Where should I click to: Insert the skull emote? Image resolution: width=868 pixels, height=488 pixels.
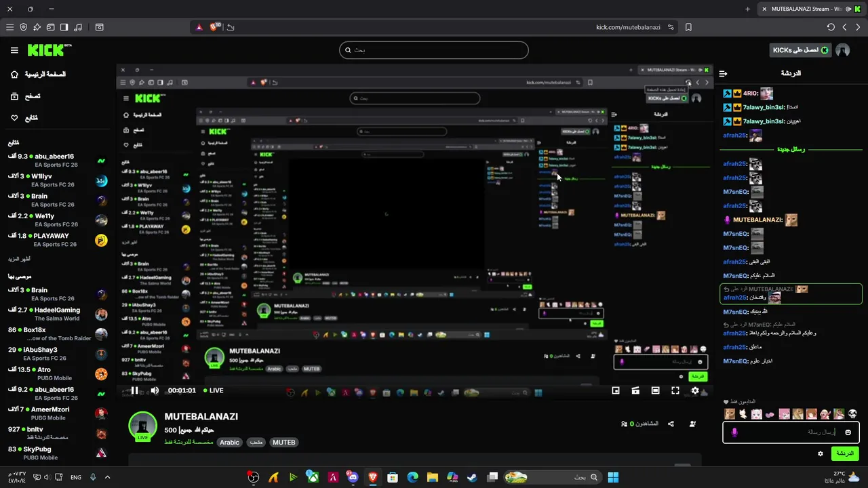(852, 414)
